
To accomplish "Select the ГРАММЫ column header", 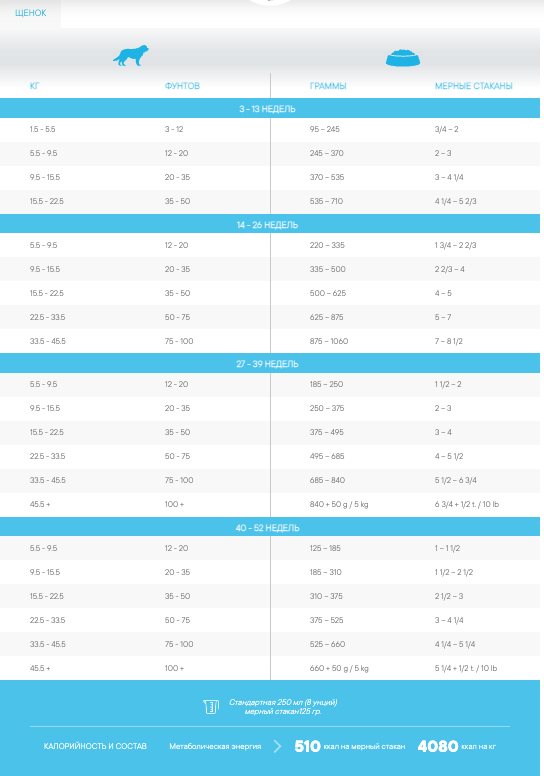I will coord(328,86).
